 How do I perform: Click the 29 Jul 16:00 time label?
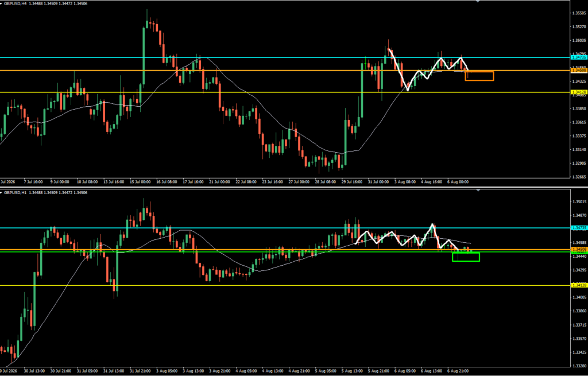352,182
